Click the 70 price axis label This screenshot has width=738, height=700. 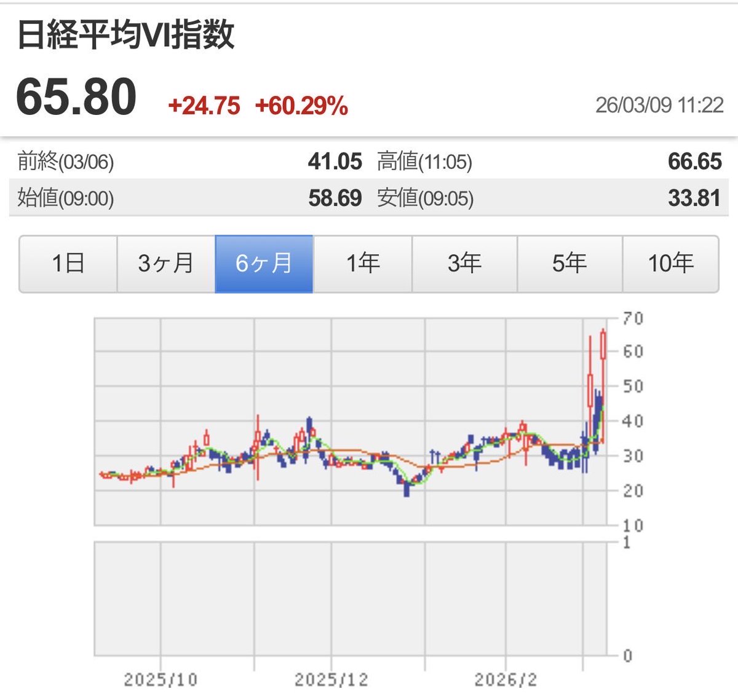(x=633, y=318)
